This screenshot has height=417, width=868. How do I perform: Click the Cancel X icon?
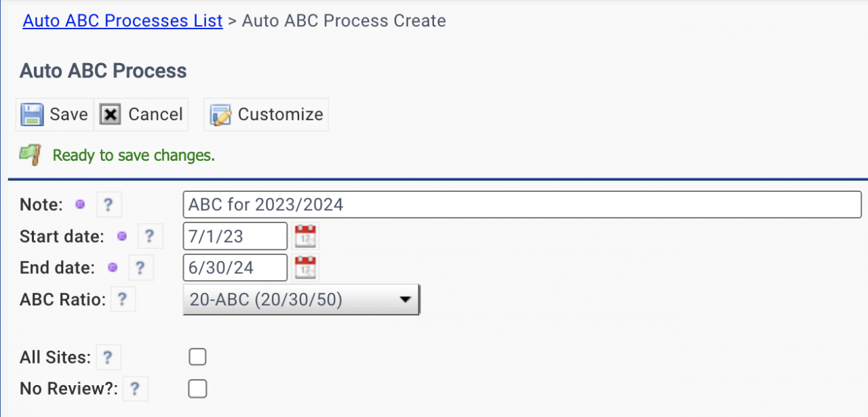[111, 115]
